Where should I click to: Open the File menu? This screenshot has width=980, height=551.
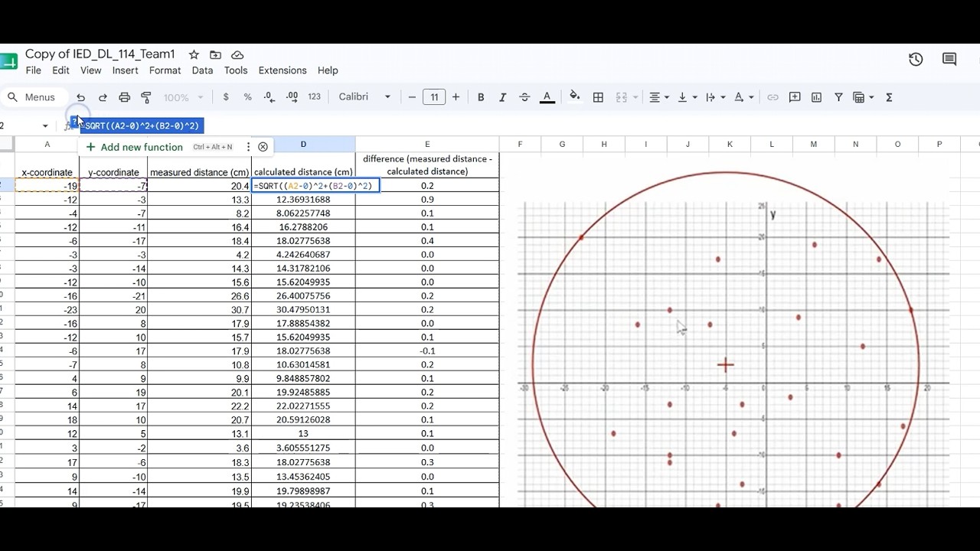[x=34, y=70]
